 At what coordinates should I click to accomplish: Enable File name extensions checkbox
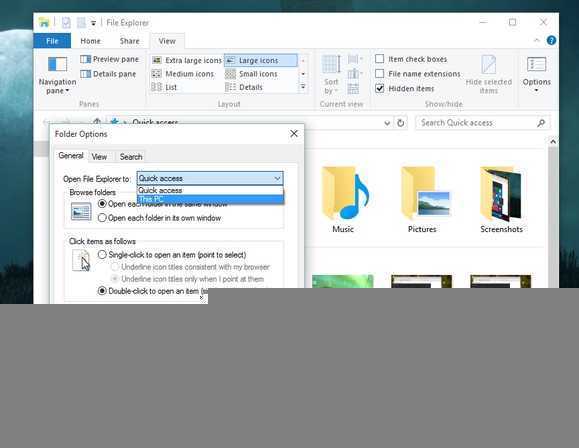tap(380, 73)
